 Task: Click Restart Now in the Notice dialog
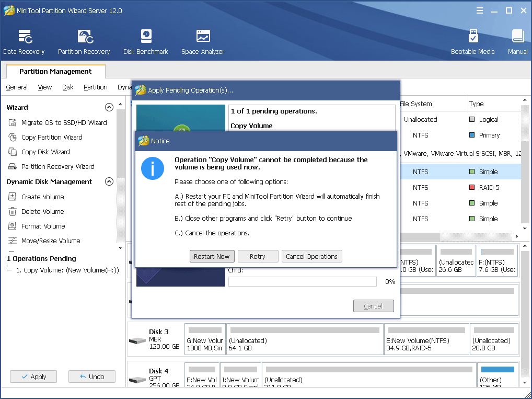click(x=212, y=256)
